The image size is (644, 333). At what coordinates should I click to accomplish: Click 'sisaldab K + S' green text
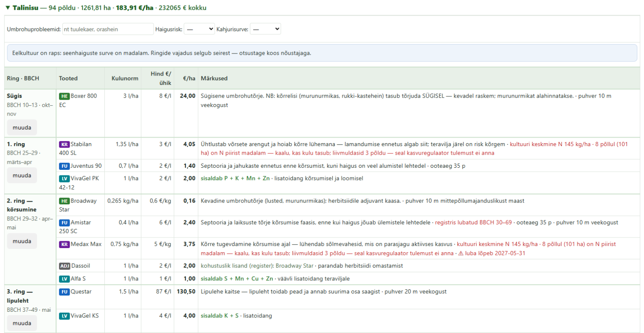point(220,316)
